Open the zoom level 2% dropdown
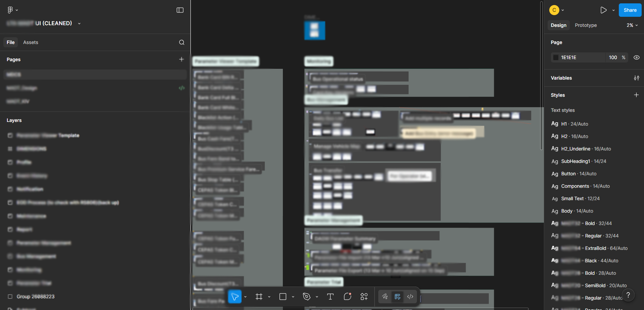The width and height of the screenshot is (644, 310). (x=632, y=25)
